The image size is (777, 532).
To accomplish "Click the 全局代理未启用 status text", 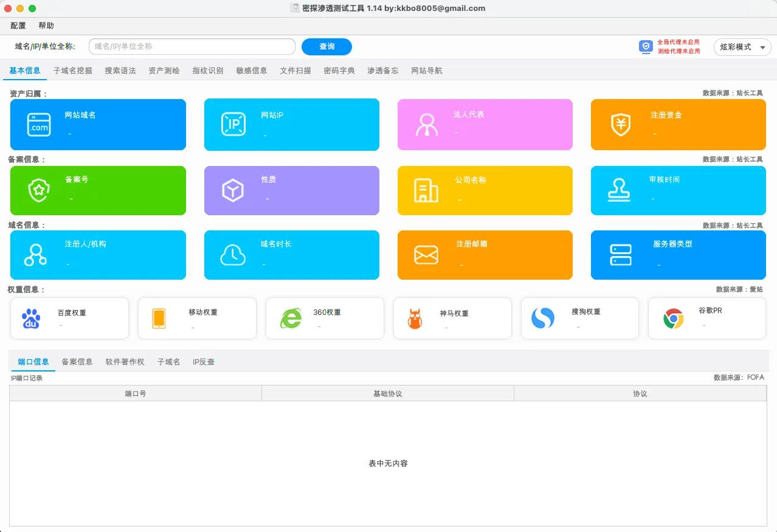I will pyautogui.click(x=679, y=43).
